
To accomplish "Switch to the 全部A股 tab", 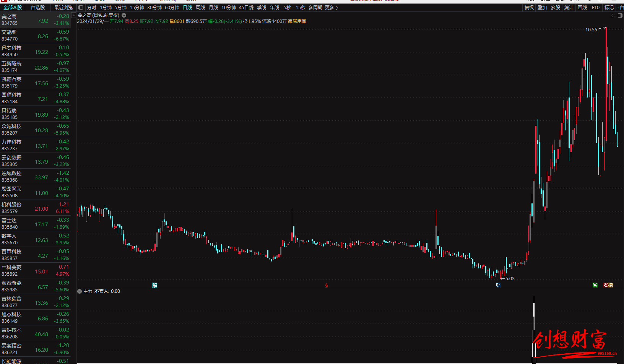I will 13,7.
